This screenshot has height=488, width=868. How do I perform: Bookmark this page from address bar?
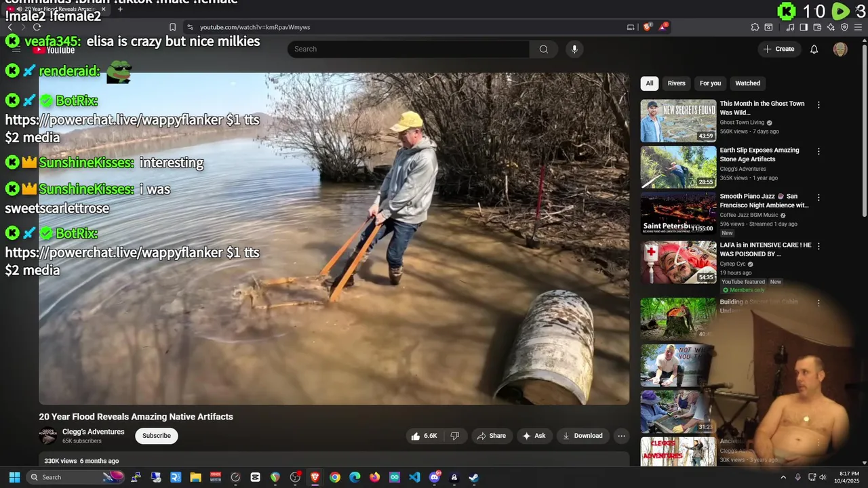(172, 27)
